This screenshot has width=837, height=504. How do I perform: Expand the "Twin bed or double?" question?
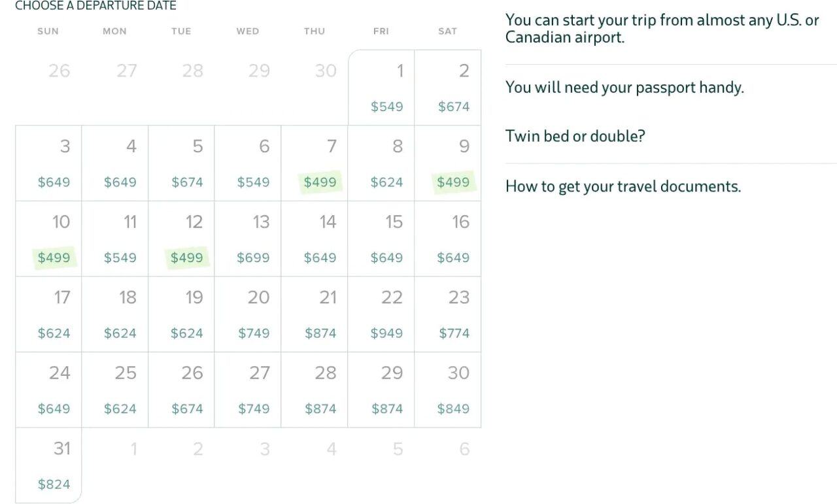[575, 137]
